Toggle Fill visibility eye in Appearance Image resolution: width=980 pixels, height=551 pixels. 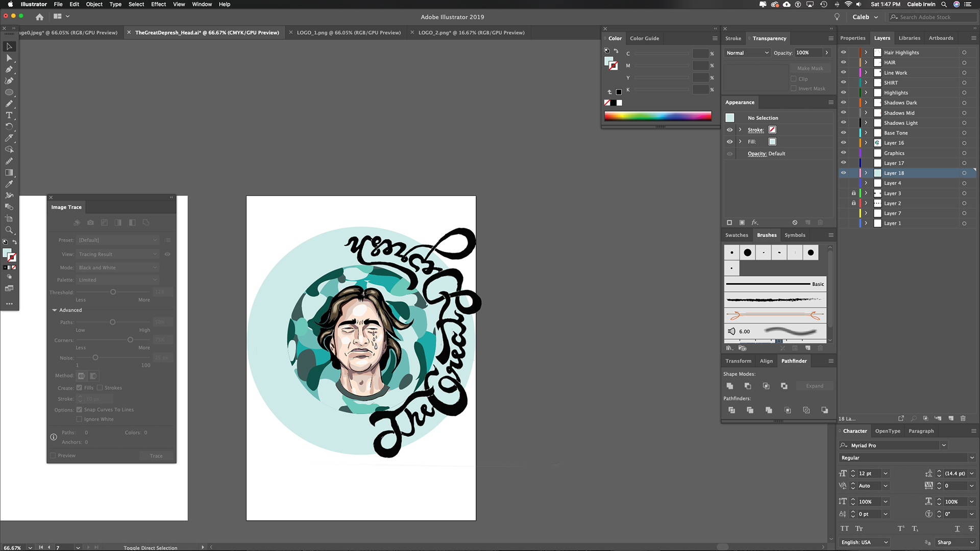(x=730, y=142)
